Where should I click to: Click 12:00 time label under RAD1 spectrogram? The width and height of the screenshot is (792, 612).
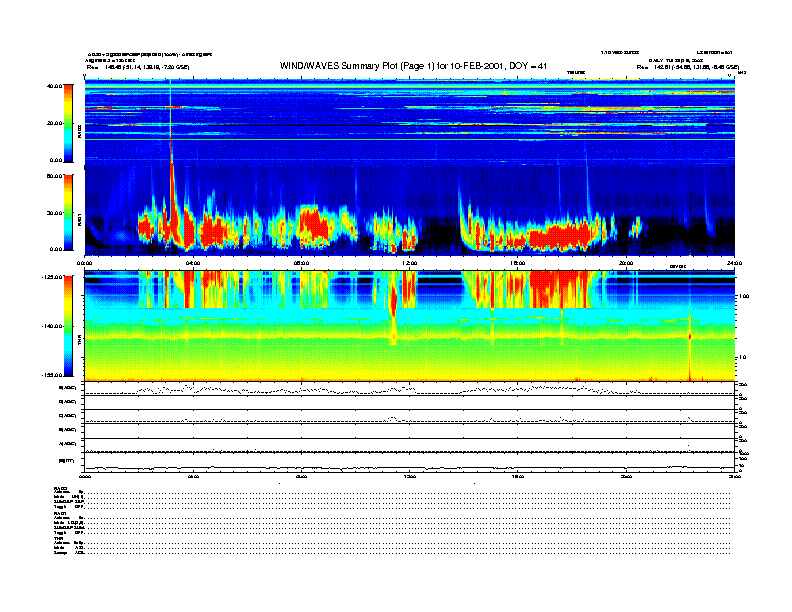tap(410, 263)
